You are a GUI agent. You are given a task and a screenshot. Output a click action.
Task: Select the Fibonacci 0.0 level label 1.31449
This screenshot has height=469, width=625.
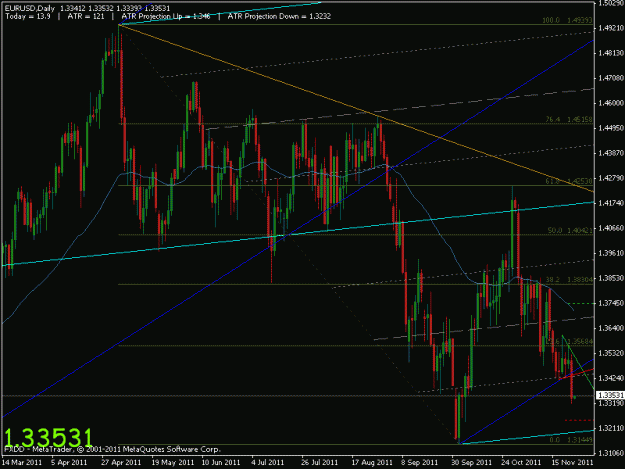click(x=571, y=440)
